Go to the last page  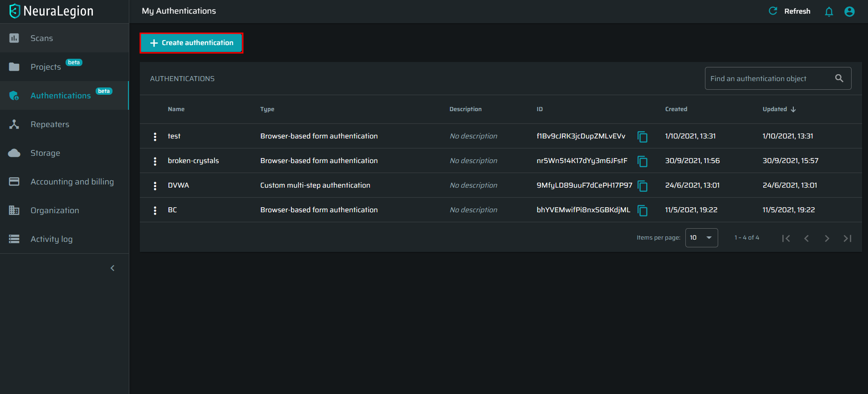click(848, 238)
